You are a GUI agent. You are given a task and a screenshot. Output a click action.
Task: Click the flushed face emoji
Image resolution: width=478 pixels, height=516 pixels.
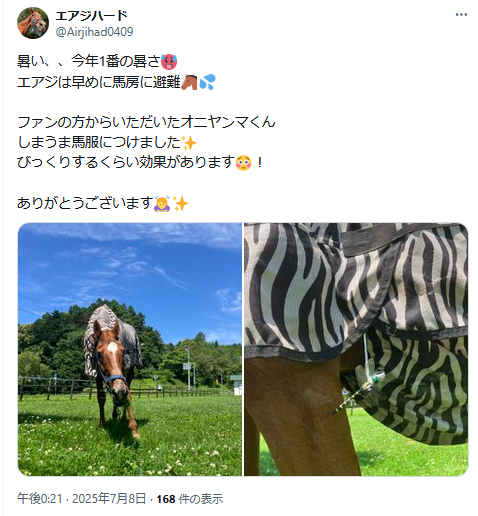click(243, 163)
